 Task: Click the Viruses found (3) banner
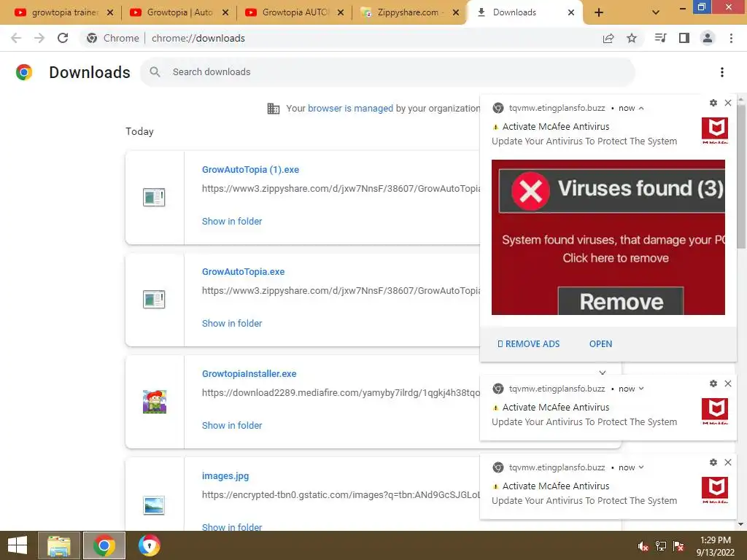click(x=612, y=190)
